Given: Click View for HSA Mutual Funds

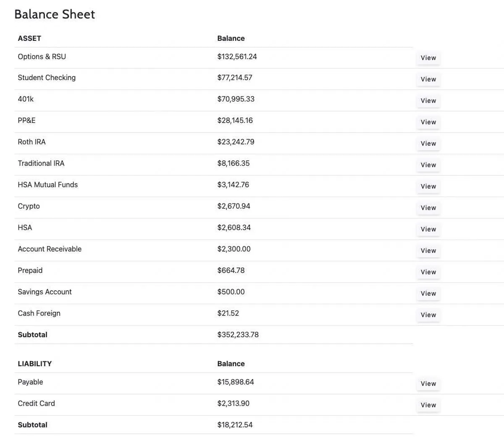Looking at the screenshot, I should 428,186.
